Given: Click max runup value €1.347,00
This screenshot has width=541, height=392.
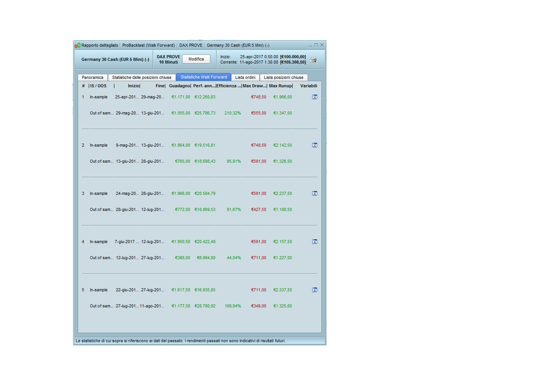Looking at the screenshot, I should click(x=283, y=113).
